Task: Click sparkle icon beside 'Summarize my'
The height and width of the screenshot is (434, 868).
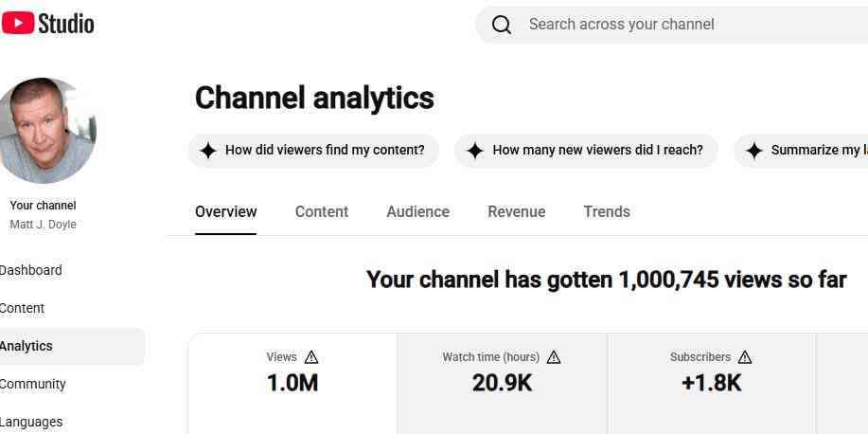Action: [x=754, y=151]
